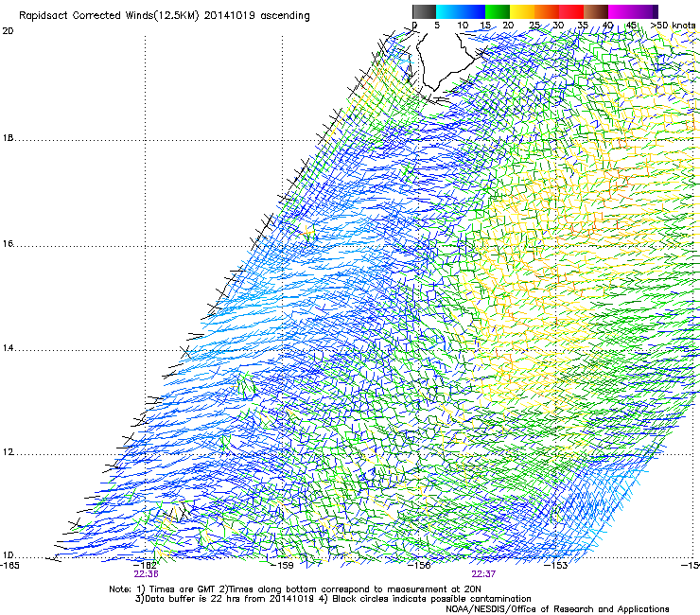
Task: Click the purple '22:38' swath time label
Action: (146, 574)
